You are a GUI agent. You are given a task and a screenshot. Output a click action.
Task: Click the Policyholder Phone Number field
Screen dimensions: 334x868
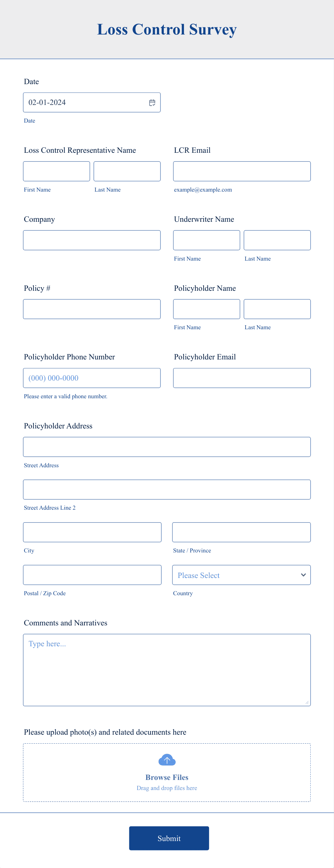92,378
